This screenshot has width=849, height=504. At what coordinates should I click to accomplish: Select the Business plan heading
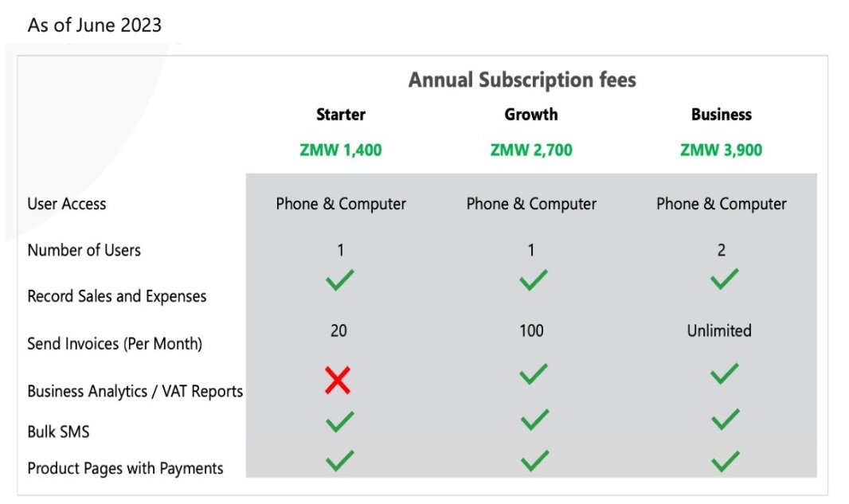coord(722,114)
